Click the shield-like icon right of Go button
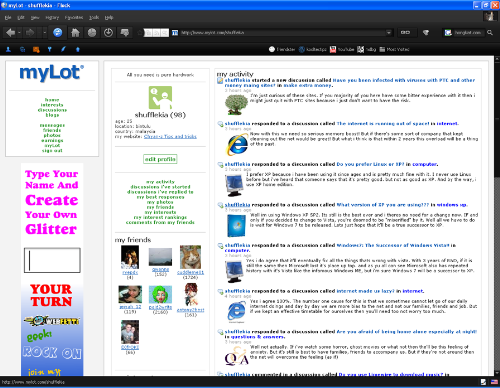500x388 pixels. 426,33
